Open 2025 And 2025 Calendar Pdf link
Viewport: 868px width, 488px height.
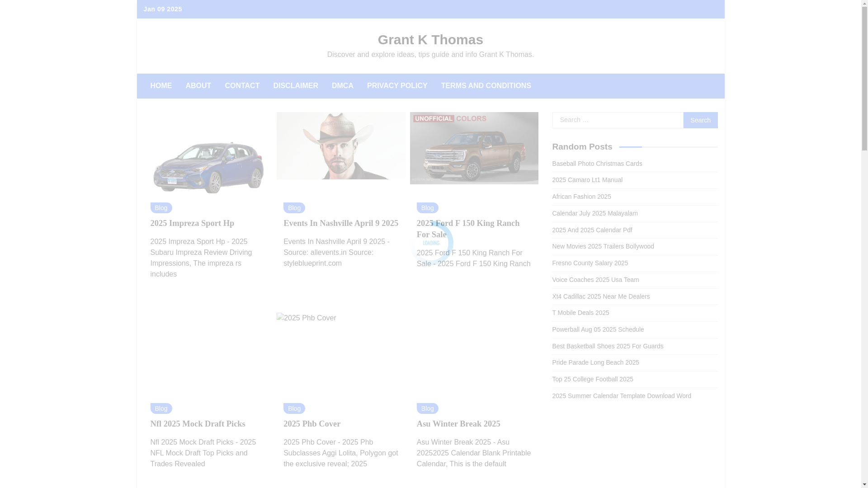pyautogui.click(x=592, y=230)
